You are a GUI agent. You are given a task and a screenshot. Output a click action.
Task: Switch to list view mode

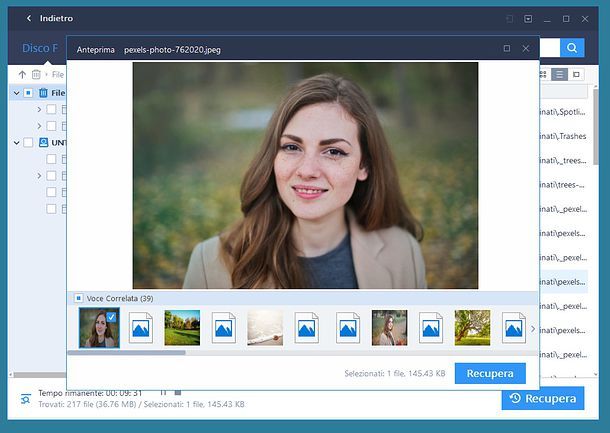click(x=560, y=74)
